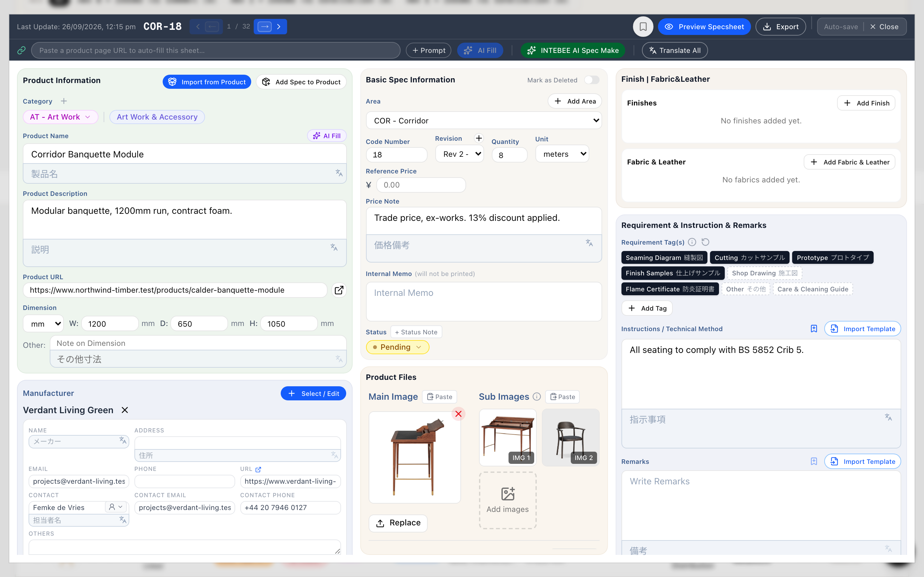Click the reset icon beside Requirement Tag(s)
924x577 pixels.
705,242
